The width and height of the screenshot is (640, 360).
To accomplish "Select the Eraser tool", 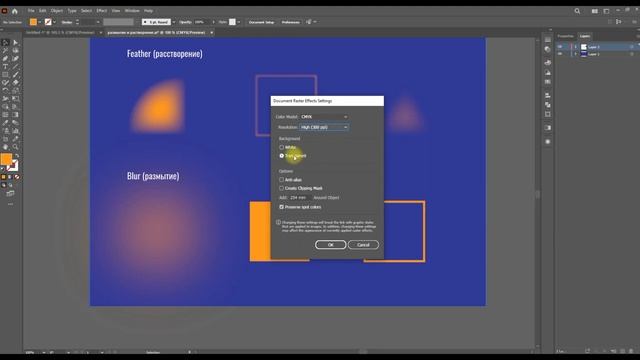I will pos(16,82).
